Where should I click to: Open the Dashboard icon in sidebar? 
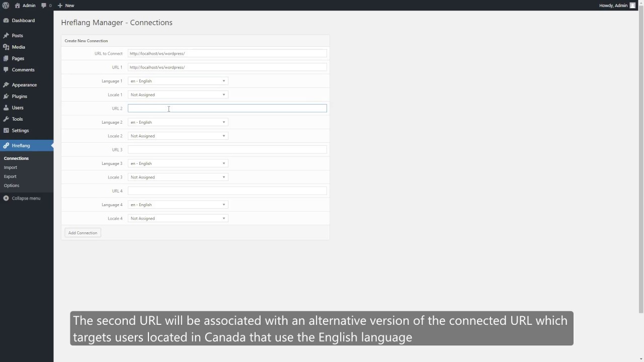coord(6,21)
